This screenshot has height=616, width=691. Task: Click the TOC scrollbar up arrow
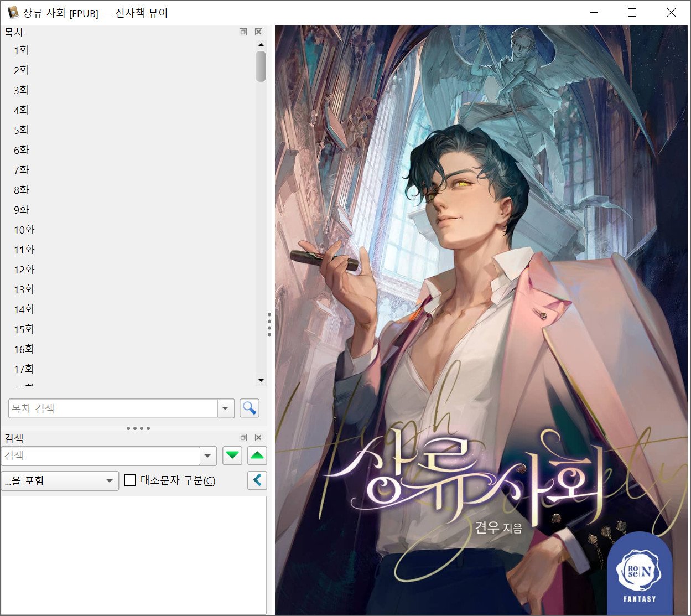click(261, 45)
